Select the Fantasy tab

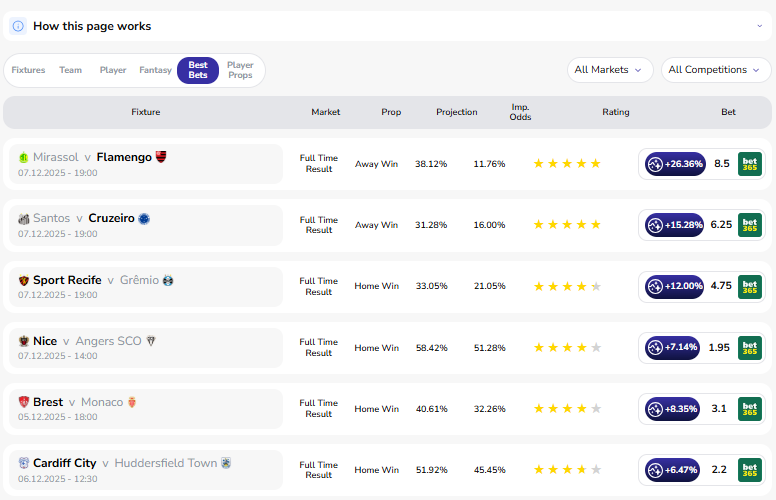pos(155,70)
